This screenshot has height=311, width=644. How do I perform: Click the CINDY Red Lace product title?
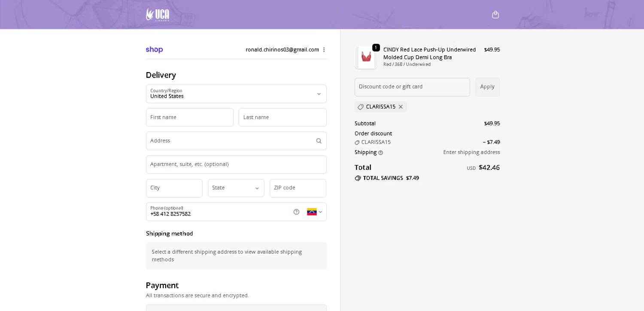430,54
